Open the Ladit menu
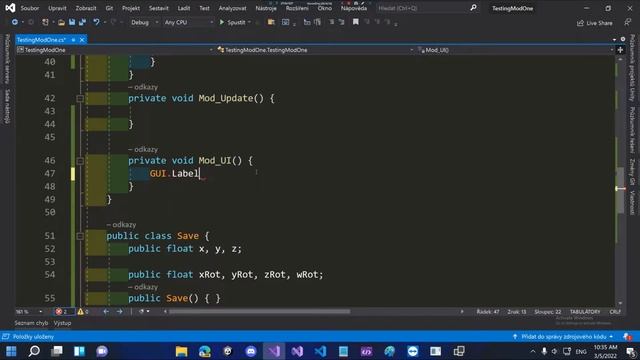 click(x=184, y=8)
